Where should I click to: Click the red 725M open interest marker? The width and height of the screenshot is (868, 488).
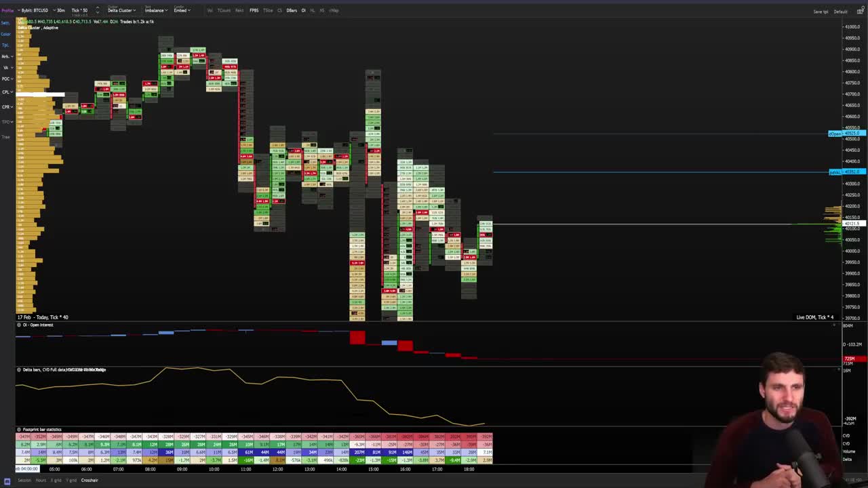[x=854, y=359]
